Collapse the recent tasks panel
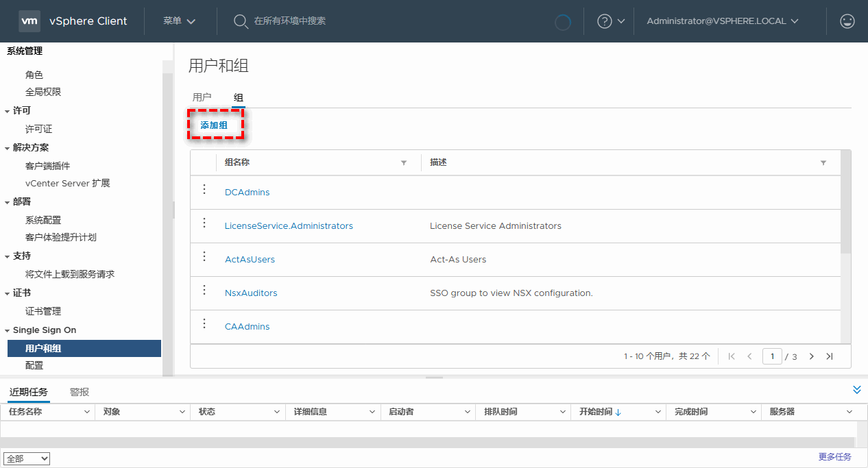 click(x=856, y=390)
